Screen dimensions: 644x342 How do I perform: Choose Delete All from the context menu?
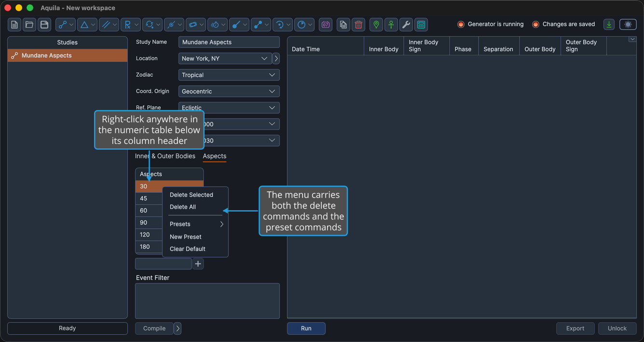pyautogui.click(x=183, y=207)
